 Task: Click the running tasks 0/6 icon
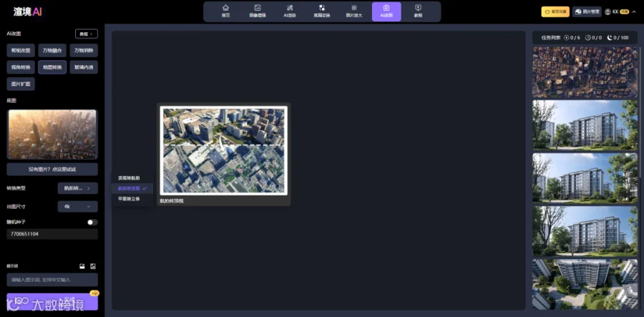567,37
